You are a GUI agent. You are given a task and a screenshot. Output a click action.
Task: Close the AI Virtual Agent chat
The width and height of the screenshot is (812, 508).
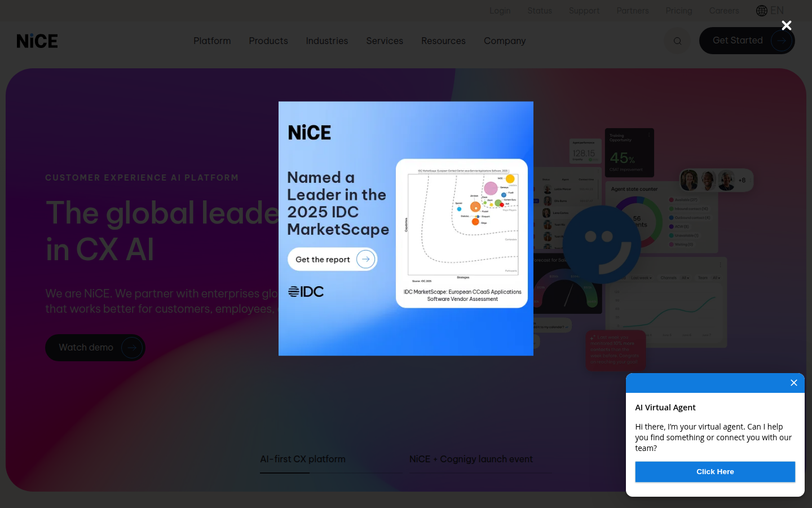click(793, 383)
